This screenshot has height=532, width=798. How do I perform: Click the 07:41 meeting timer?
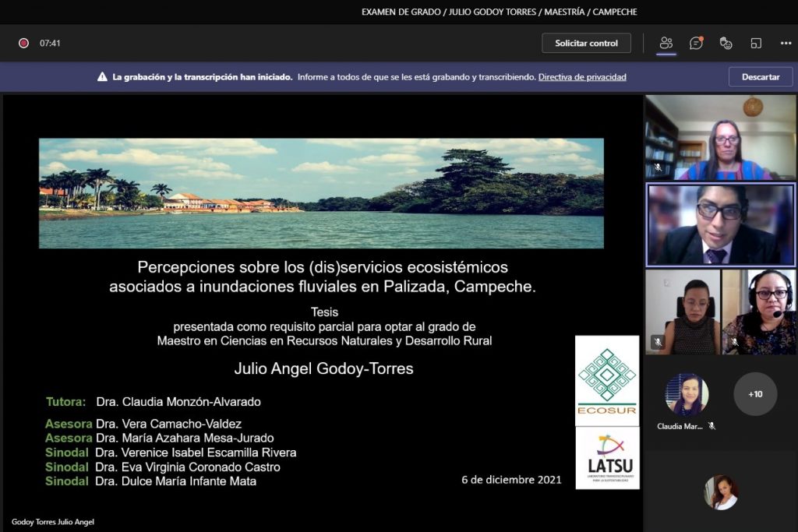pos(50,44)
